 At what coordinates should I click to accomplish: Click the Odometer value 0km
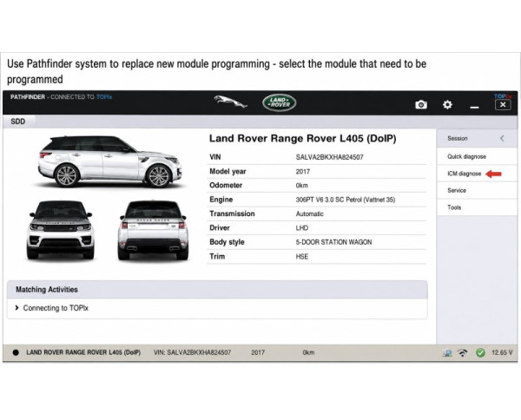[301, 186]
